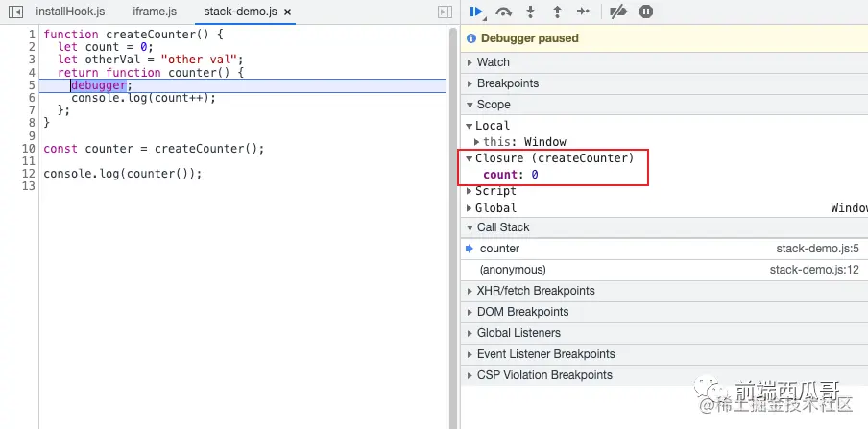
Task: Click const counter = createCounter() line
Action: click(x=154, y=149)
